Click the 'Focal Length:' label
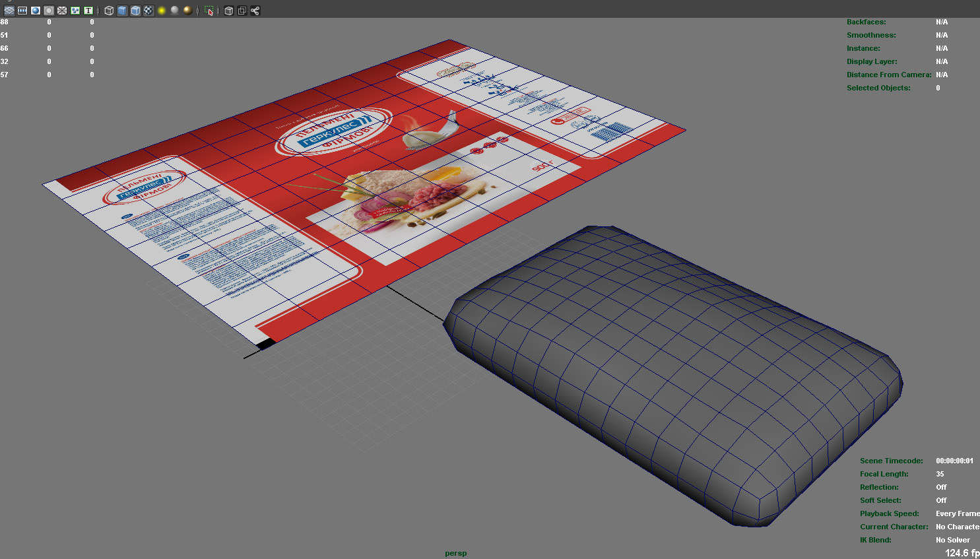Viewport: 980px width, 559px height. (884, 474)
